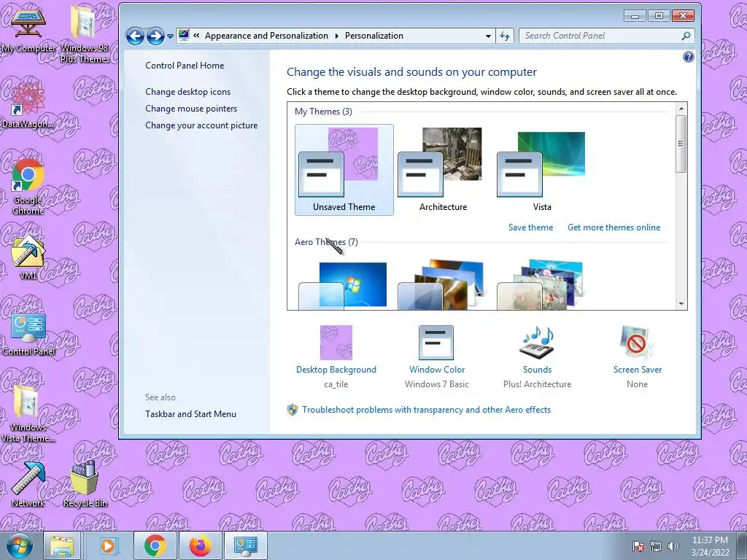747x560 pixels.
Task: Click Control Panel taskbar button
Action: pos(246,545)
